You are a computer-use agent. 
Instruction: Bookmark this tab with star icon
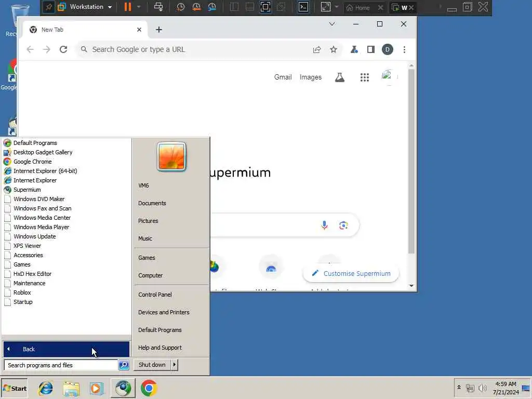tap(334, 49)
